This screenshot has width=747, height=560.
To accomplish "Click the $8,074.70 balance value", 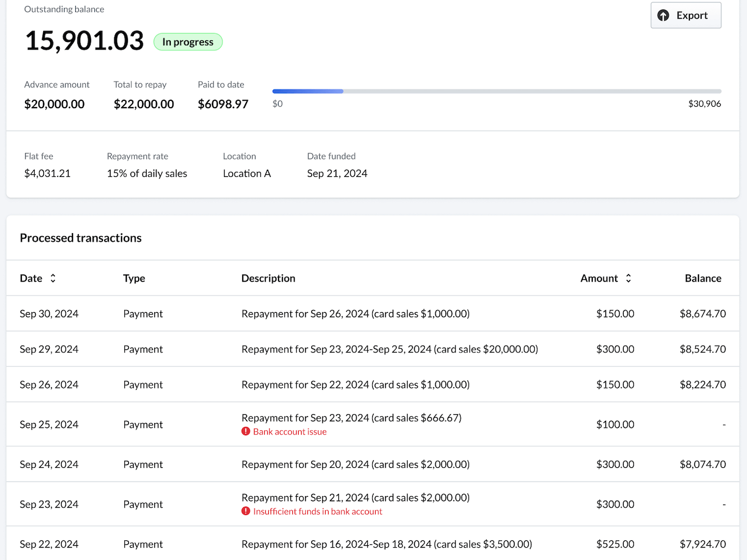I will point(703,465).
